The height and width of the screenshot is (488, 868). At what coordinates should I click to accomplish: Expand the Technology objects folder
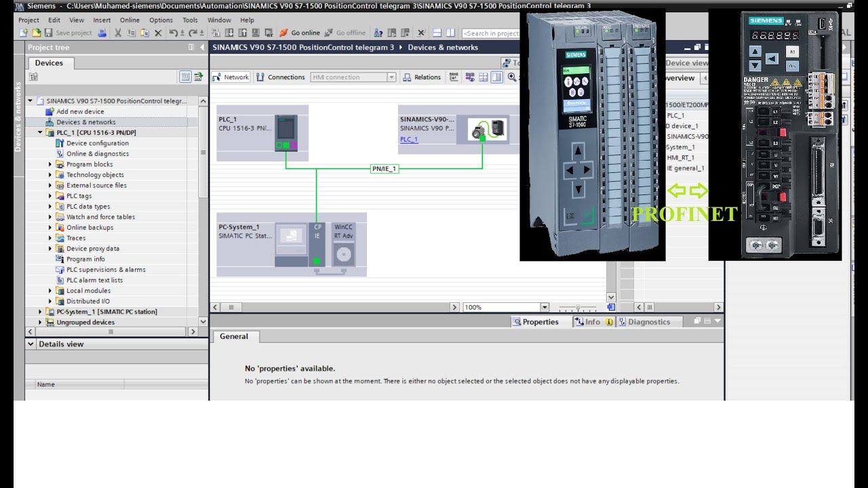coord(50,175)
